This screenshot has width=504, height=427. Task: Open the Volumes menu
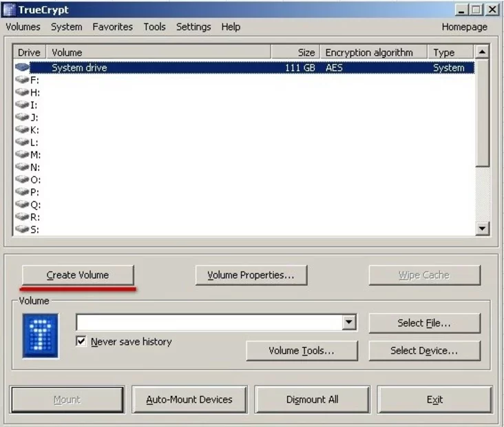tap(23, 27)
